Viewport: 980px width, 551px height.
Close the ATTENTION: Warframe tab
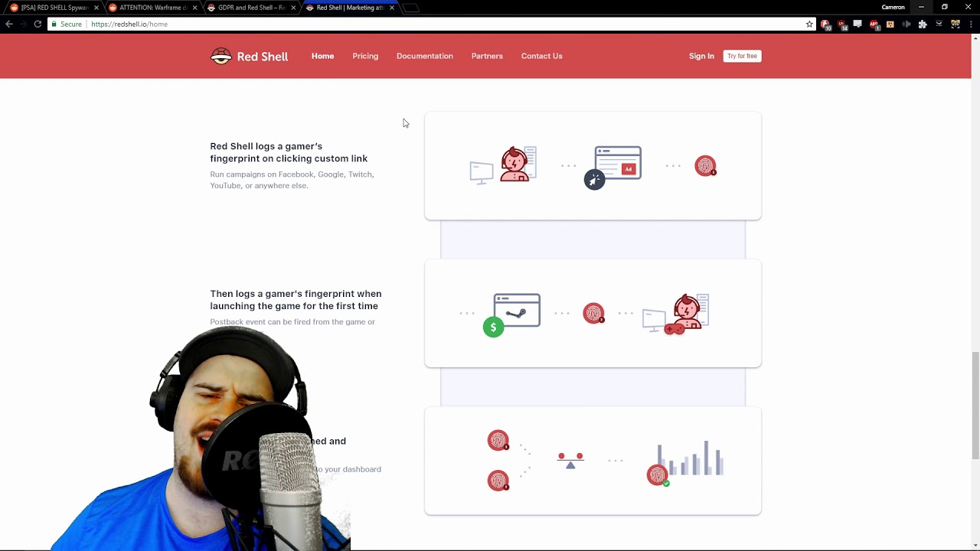[x=194, y=8]
